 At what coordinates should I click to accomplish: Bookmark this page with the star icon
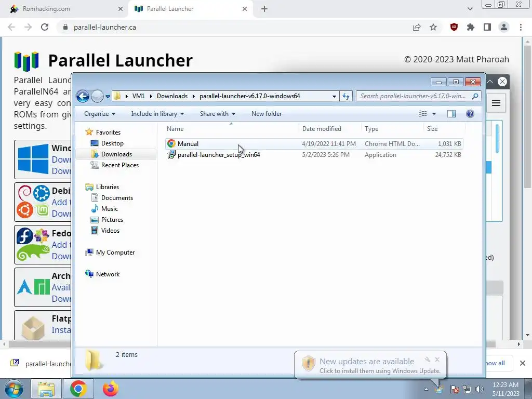pos(433,27)
